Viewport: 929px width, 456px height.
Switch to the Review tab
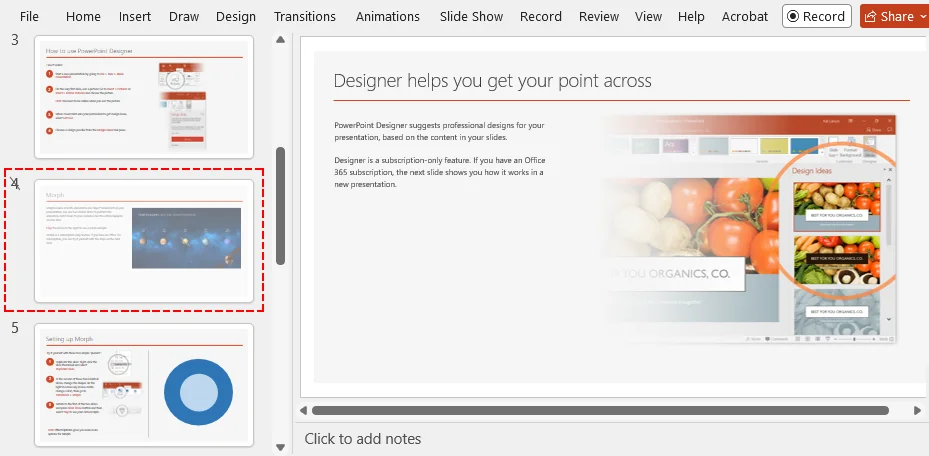(598, 17)
